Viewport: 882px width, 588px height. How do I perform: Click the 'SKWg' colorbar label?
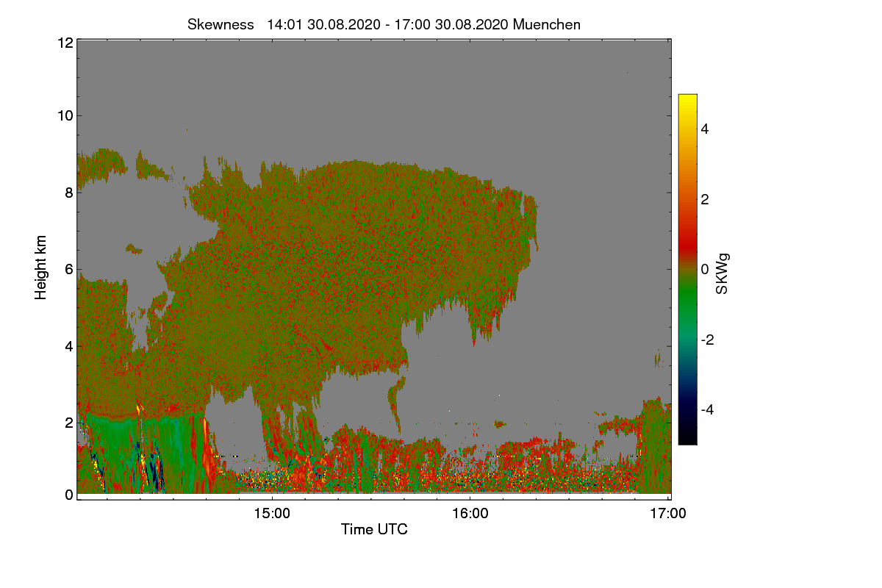point(723,274)
